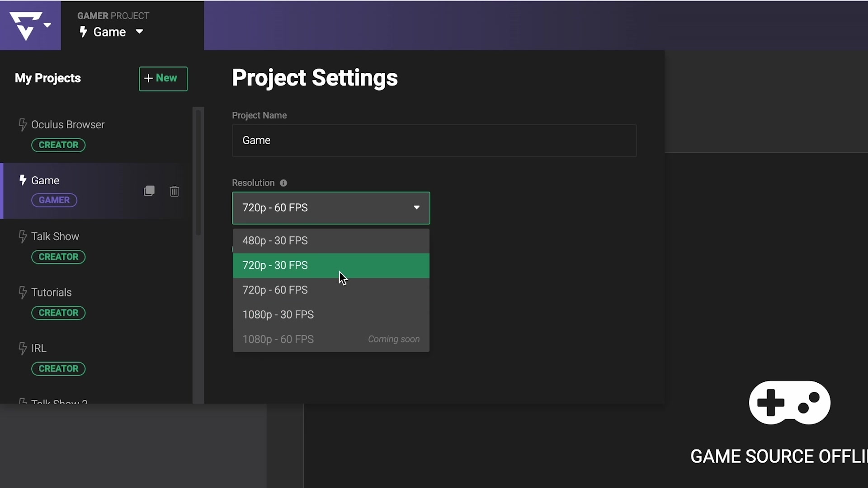Screen dimensions: 868x488
Task: Click inside the Project Name field
Action: click(434, 141)
